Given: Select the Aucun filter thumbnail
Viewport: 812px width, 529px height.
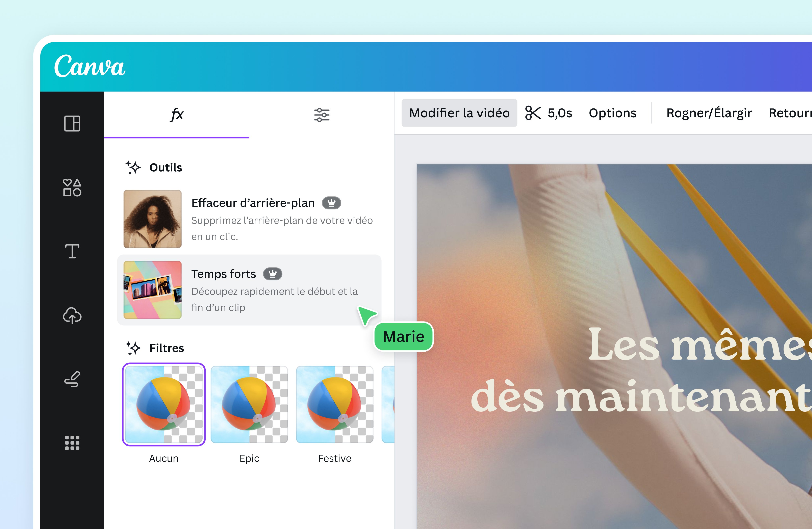Looking at the screenshot, I should point(164,404).
